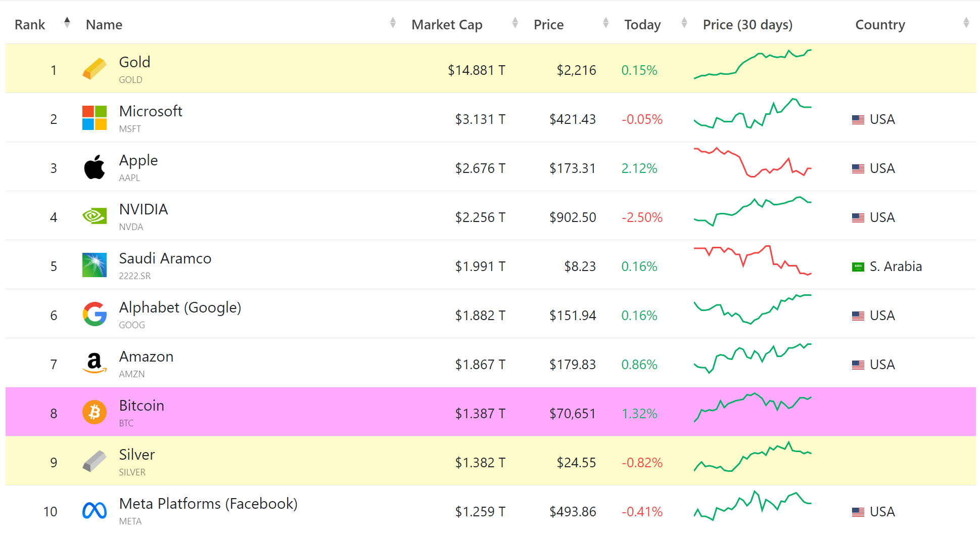
Task: Click the Microsoft logo icon
Action: (95, 118)
